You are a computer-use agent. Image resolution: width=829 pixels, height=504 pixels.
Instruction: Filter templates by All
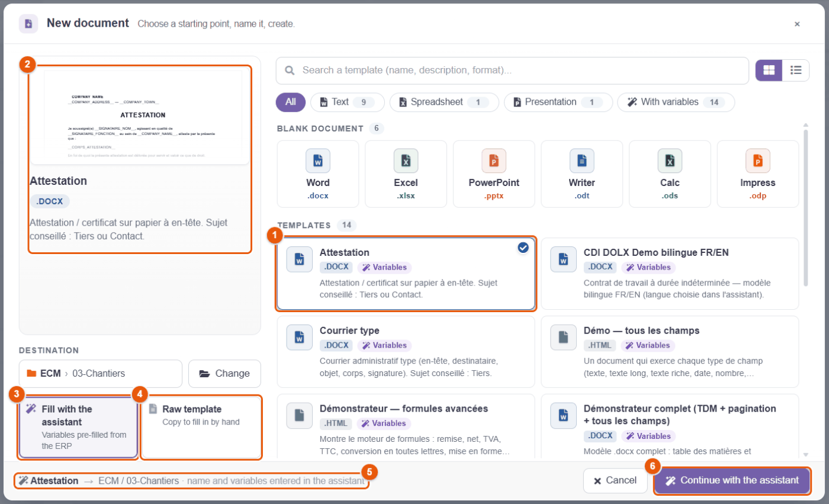point(291,102)
